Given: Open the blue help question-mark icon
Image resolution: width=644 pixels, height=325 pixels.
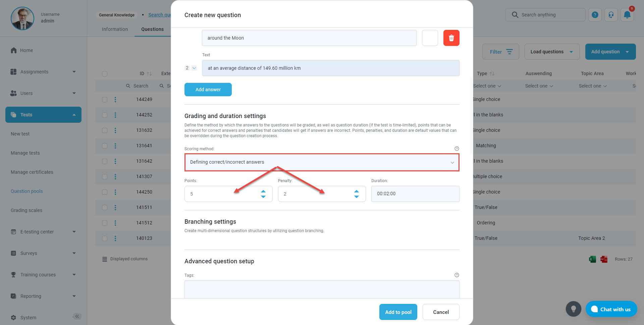Looking at the screenshot, I should [x=595, y=15].
